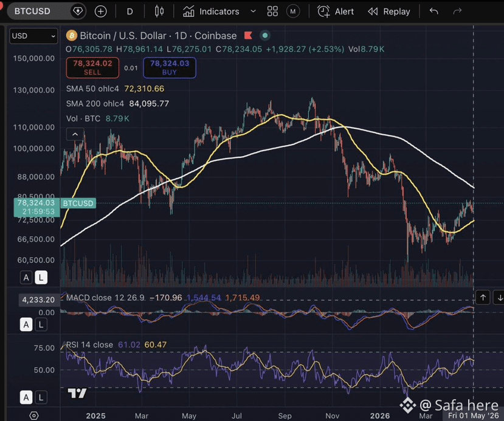The width and height of the screenshot is (504, 421).
Task: Toggle log scale L on the price pane
Action: [x=41, y=278]
